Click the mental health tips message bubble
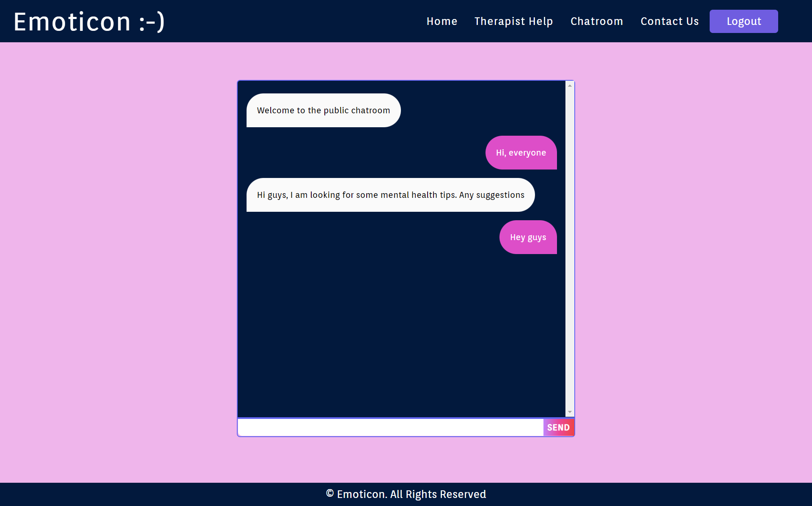Screen dimensions: 812x506 390,195
